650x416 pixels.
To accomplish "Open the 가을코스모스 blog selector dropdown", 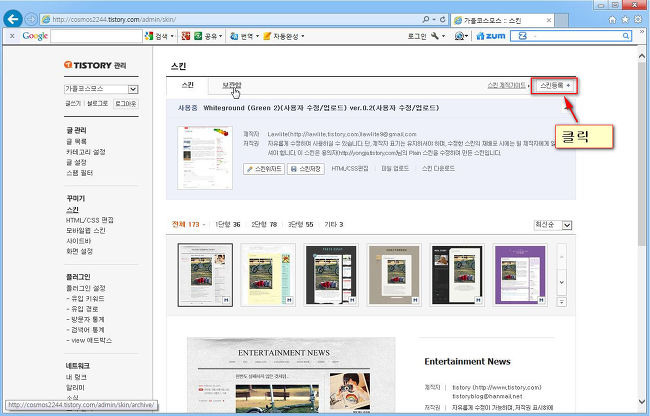I will point(101,89).
